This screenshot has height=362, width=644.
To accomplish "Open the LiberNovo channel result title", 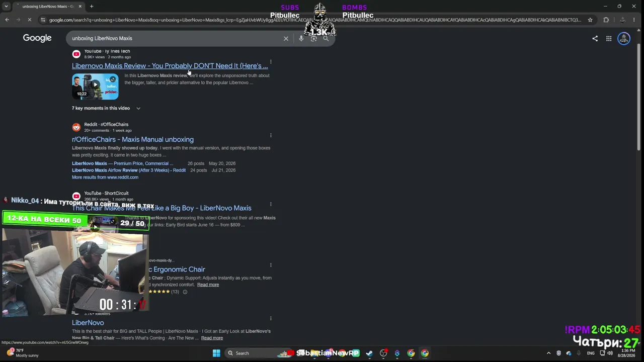I will click(88, 323).
